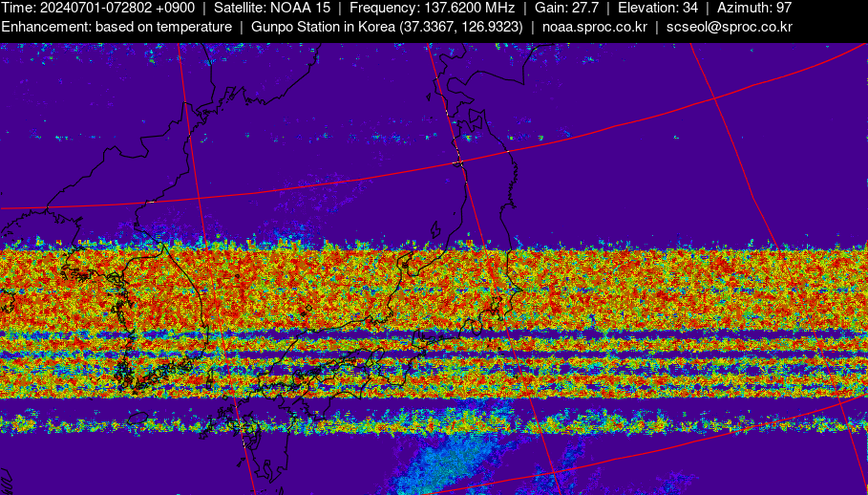Click the 'Frequency: 137.6200 MHz' text
This screenshot has height=495, width=868.
[x=432, y=8]
